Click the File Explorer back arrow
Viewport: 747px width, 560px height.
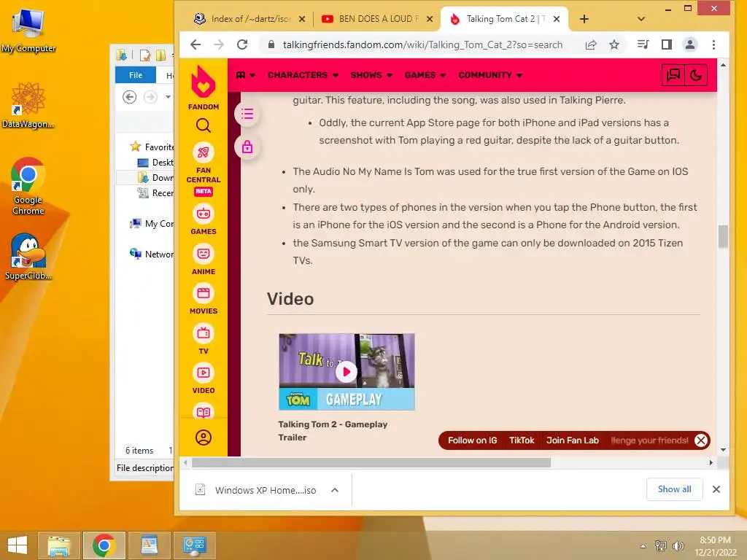pyautogui.click(x=130, y=97)
